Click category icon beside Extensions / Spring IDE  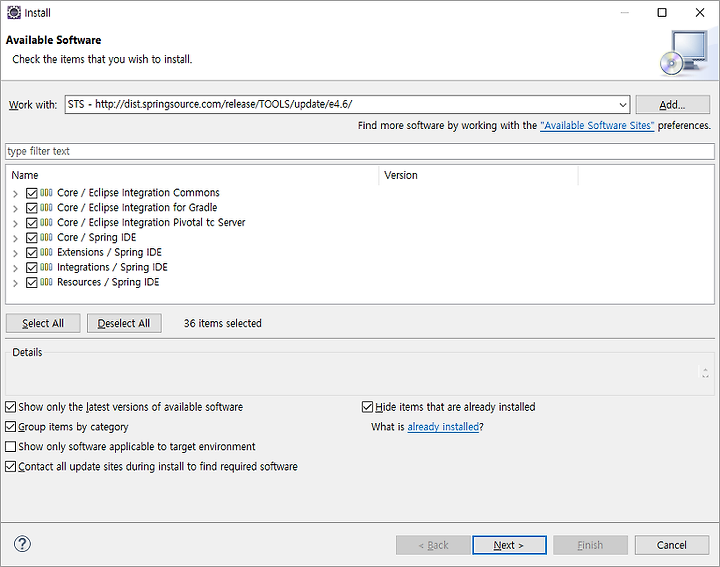point(46,253)
